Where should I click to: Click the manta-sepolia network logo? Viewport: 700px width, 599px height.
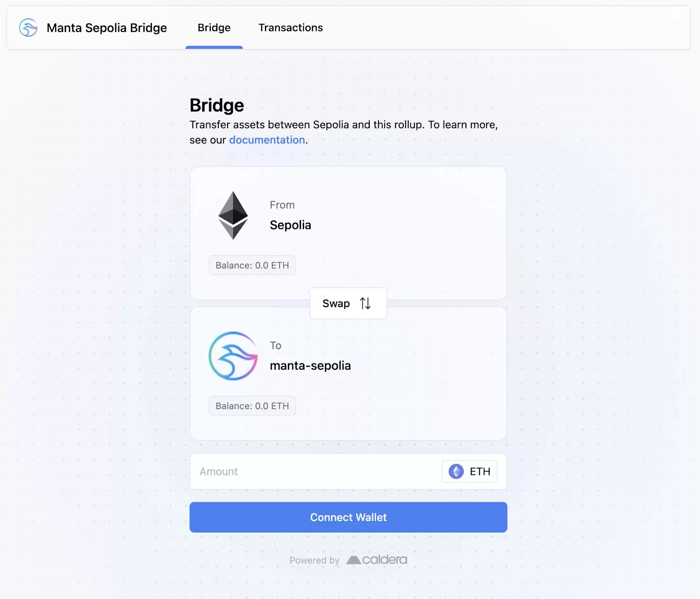tap(233, 356)
